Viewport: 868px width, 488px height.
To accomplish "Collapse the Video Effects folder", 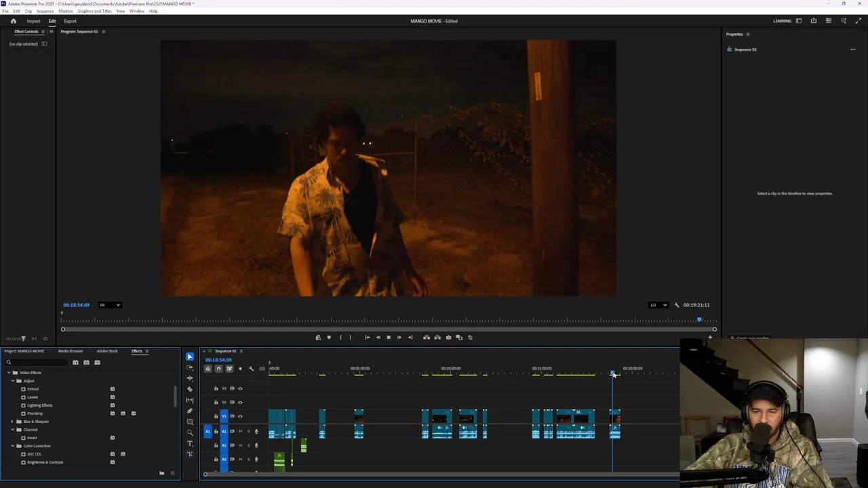I will point(9,373).
